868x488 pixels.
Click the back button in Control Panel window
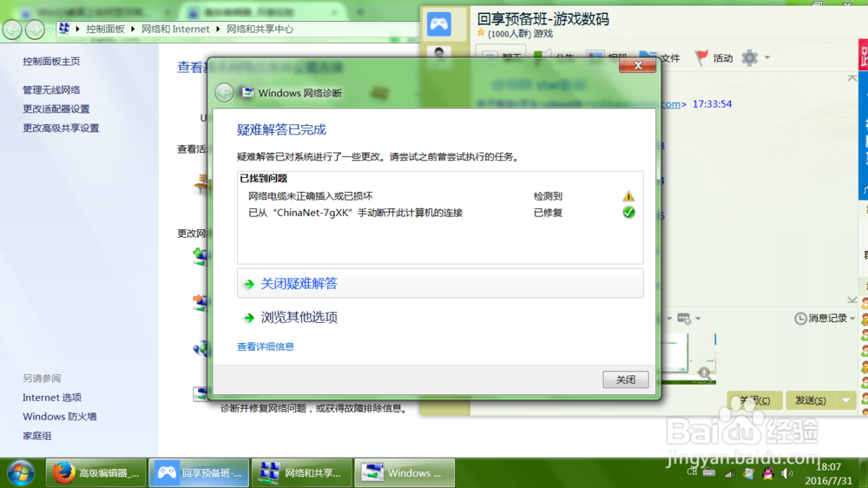pos(12,29)
